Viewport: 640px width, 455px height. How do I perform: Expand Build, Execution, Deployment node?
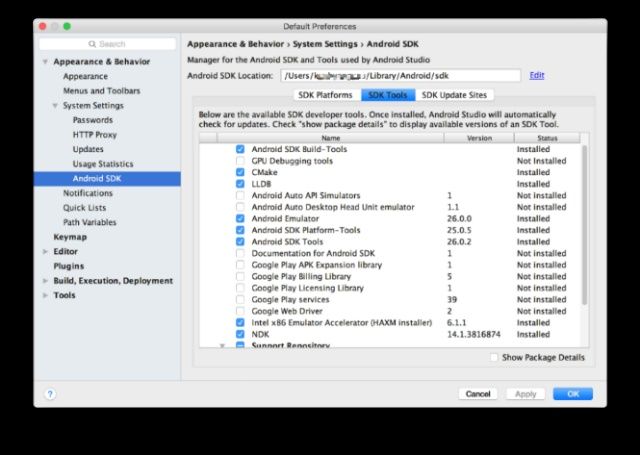coord(45,281)
